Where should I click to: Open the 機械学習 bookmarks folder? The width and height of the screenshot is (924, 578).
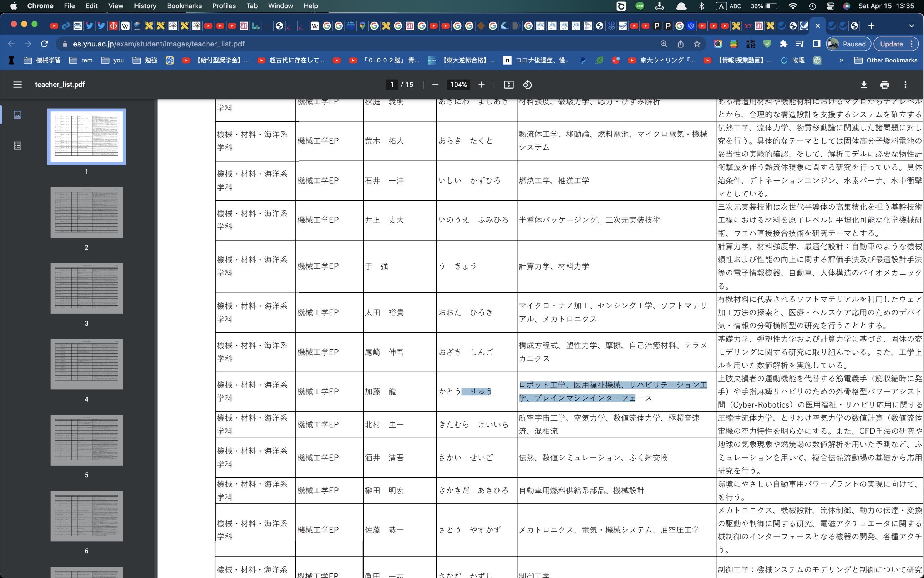tap(42, 60)
